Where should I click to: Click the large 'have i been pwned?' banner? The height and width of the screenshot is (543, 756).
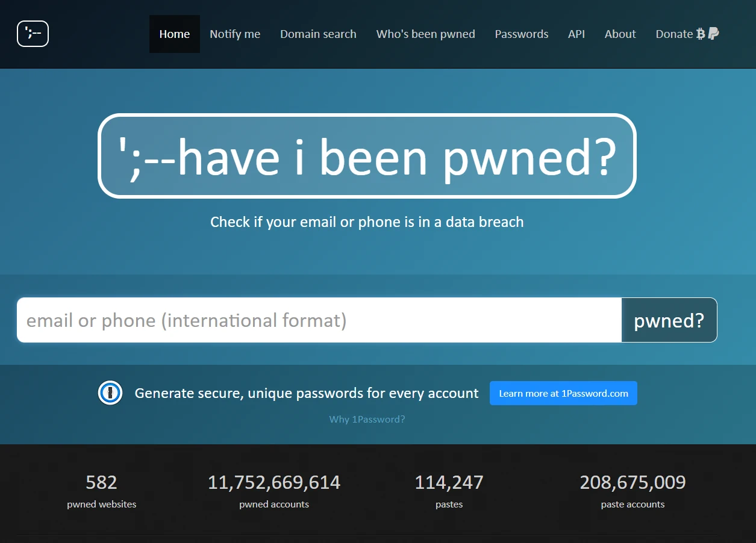tap(367, 156)
